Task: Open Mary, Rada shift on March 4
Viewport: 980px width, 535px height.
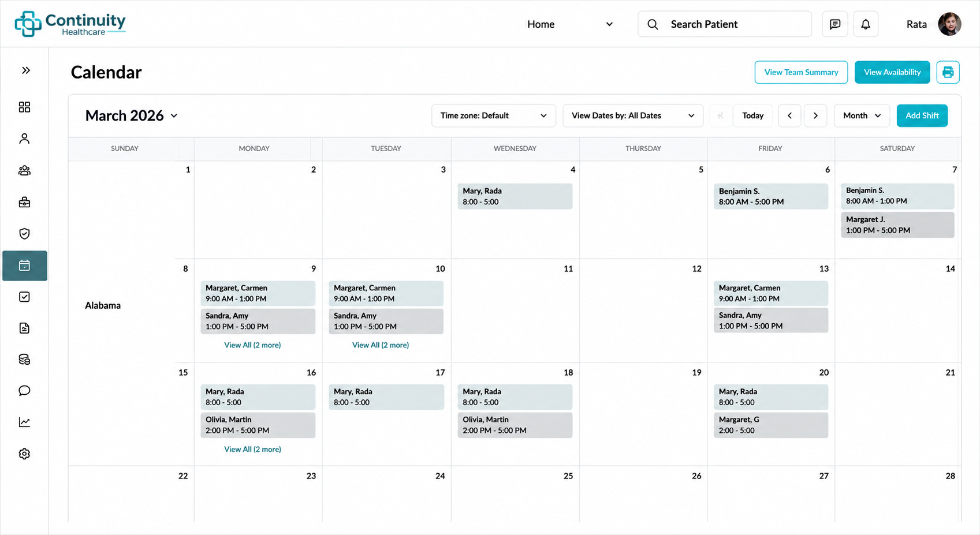Action: tap(515, 196)
